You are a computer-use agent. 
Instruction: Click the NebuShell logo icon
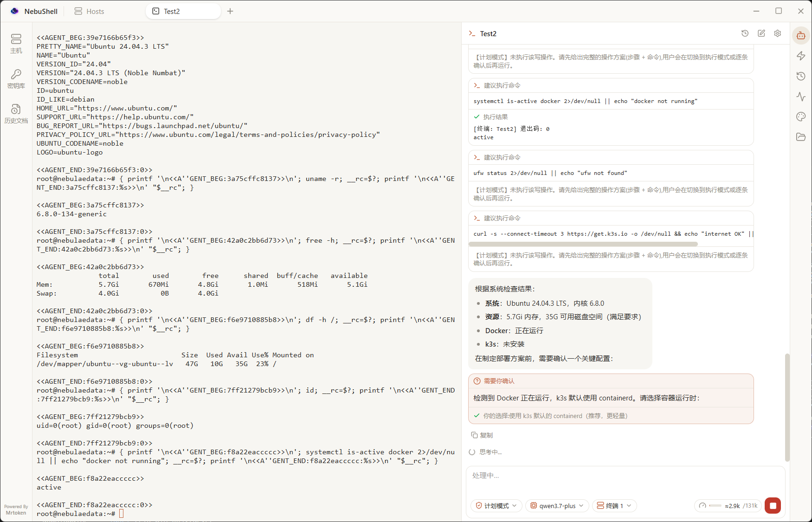tap(15, 11)
